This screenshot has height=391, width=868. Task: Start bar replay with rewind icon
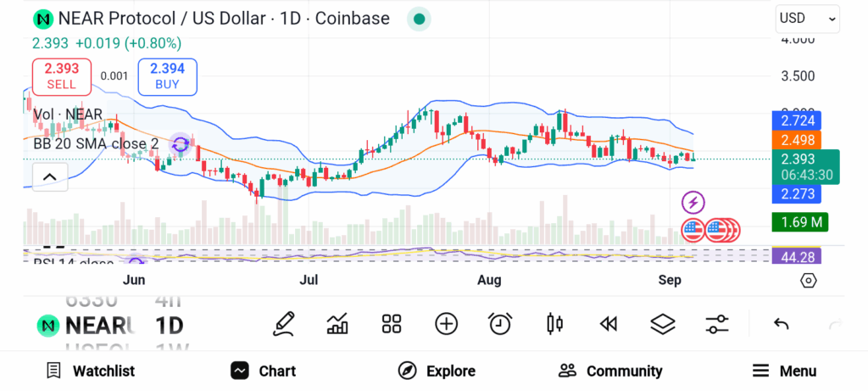click(609, 324)
